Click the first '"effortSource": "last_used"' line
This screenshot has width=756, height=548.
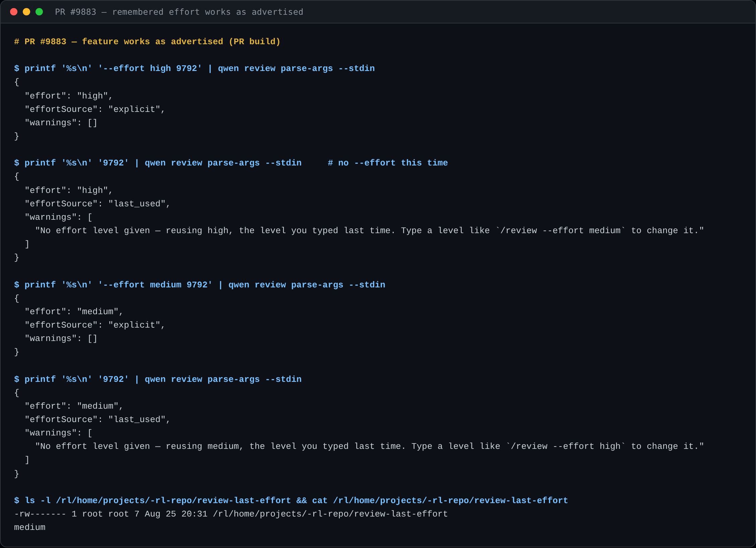(98, 204)
